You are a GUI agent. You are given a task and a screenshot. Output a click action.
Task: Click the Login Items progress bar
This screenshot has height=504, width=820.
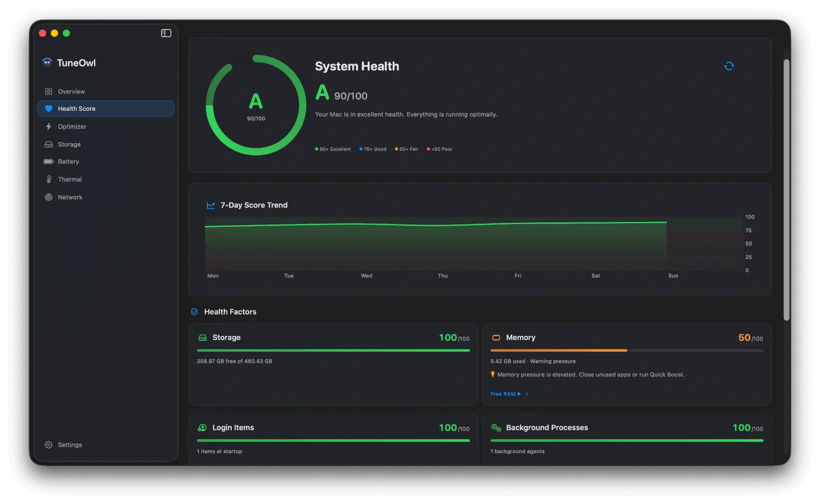click(333, 440)
